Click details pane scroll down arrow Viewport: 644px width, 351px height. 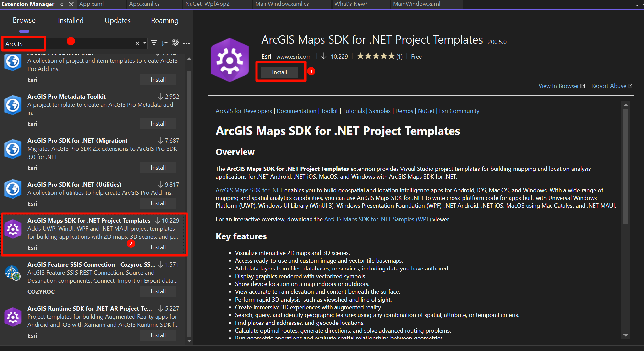[x=626, y=335]
